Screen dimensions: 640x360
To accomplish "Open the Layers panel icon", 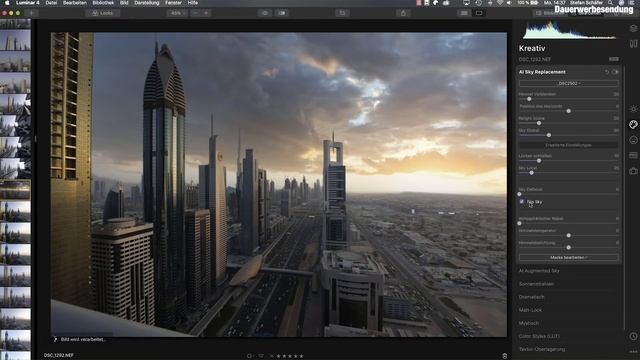I will (633, 28).
